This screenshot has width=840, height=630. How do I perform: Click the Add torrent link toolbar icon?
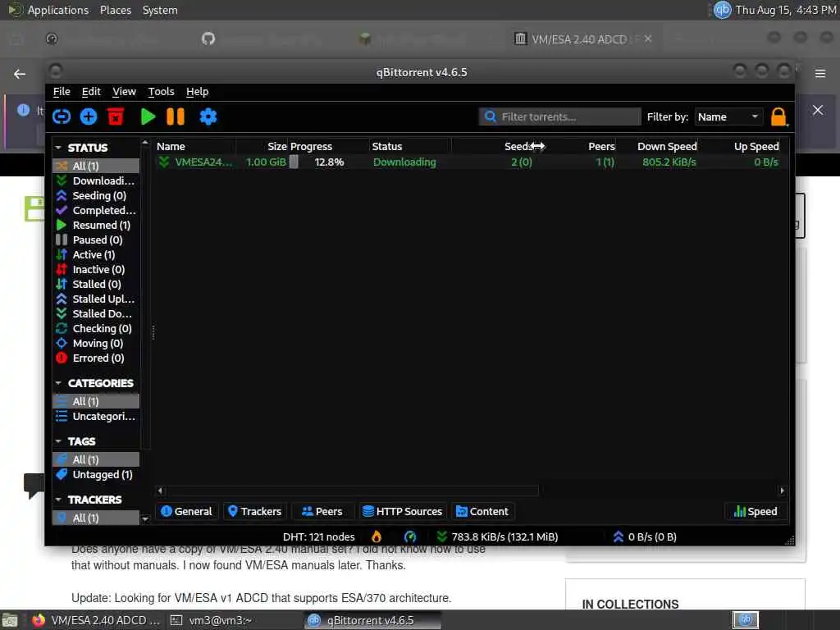(x=62, y=116)
